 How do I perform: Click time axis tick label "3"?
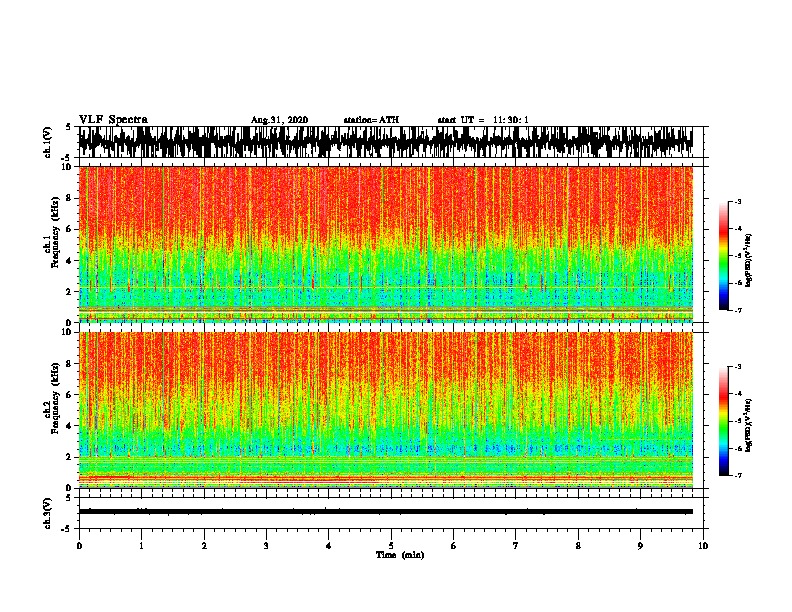[x=266, y=546]
